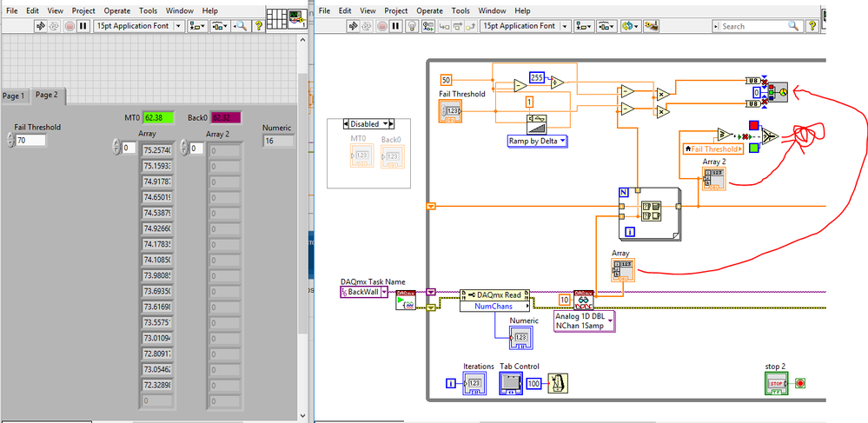
Task: Open block diagram font dropdown
Action: tap(526, 26)
